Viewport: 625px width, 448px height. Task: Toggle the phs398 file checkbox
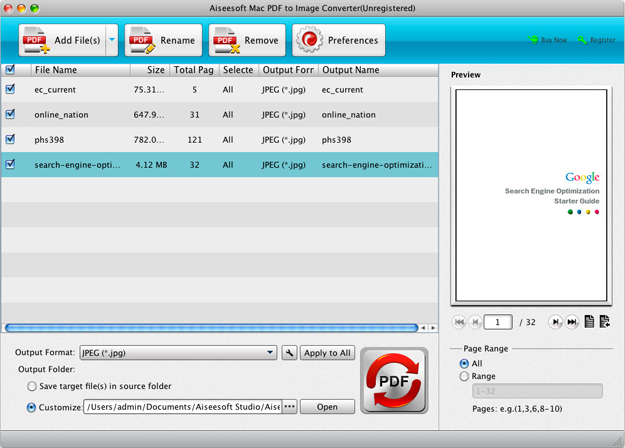pyautogui.click(x=10, y=139)
